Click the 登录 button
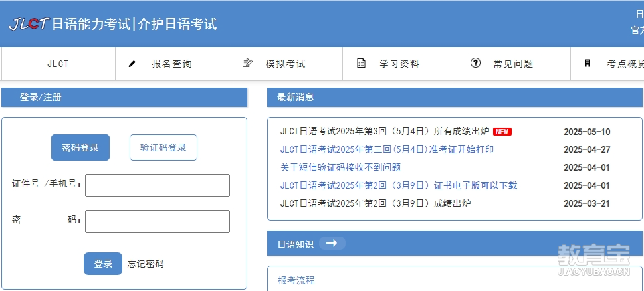The height and width of the screenshot is (291, 644). pos(103,264)
